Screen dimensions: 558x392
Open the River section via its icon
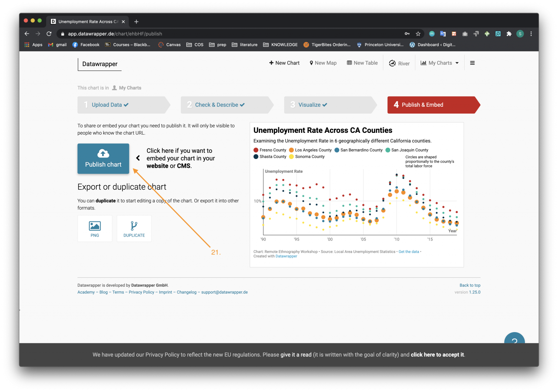(392, 63)
